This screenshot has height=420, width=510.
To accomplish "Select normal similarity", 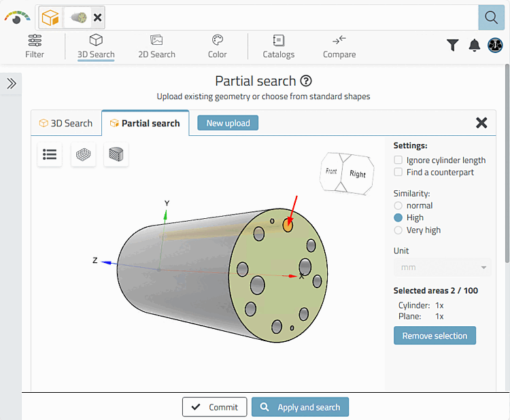I will [x=398, y=206].
